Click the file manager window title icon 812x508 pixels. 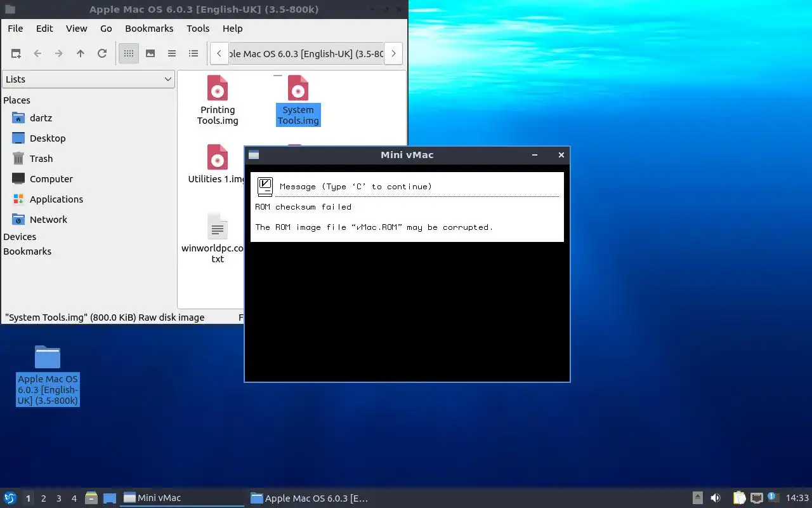(x=10, y=10)
